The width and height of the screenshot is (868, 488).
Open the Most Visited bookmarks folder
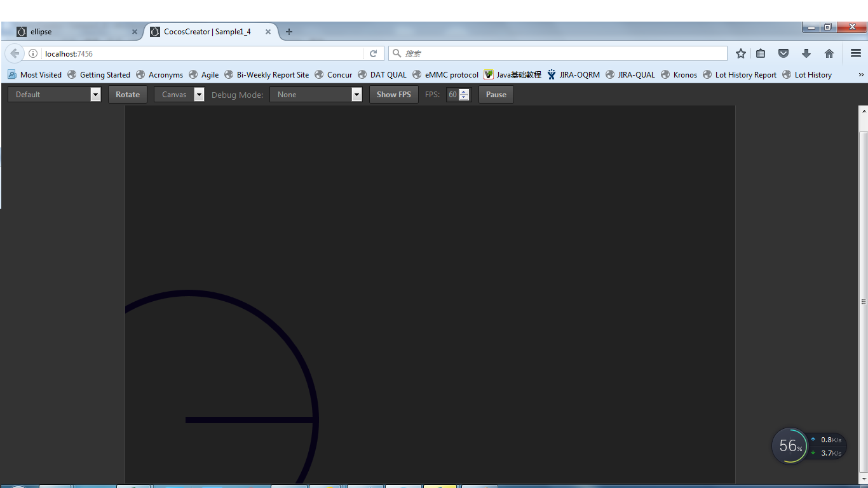click(x=35, y=74)
